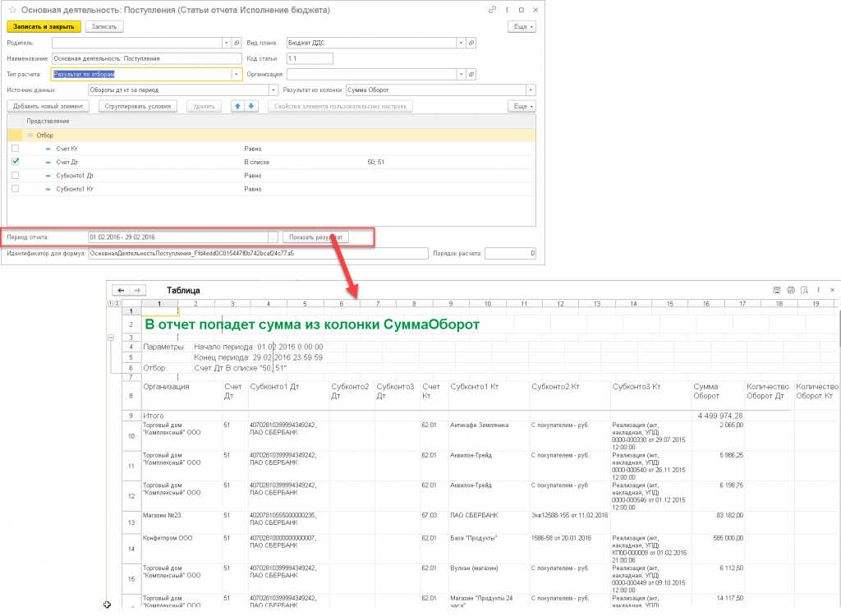Navigate forward in the Таблица window
The width and height of the screenshot is (841, 616).
pos(137,290)
